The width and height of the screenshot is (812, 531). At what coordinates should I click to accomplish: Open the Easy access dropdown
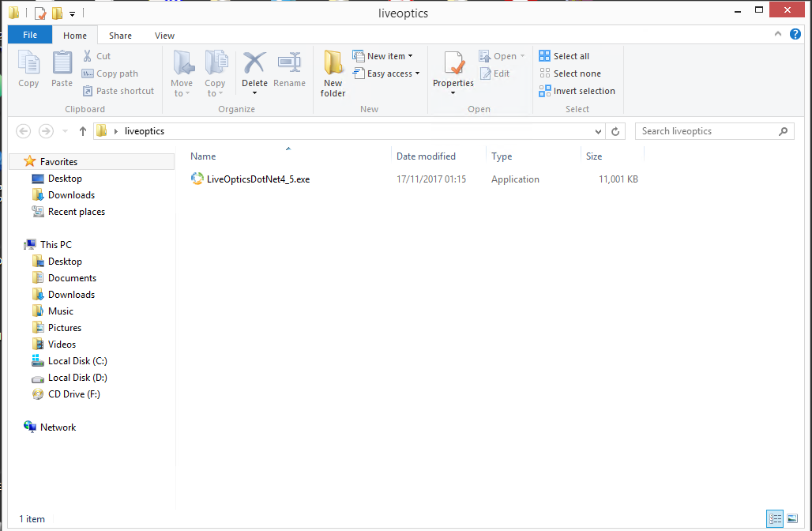coord(386,73)
